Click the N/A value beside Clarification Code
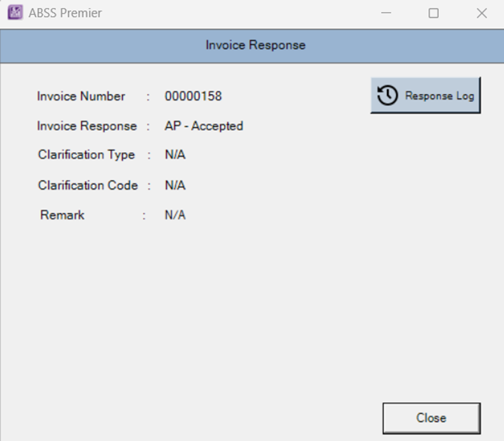The image size is (504, 441). click(x=175, y=186)
